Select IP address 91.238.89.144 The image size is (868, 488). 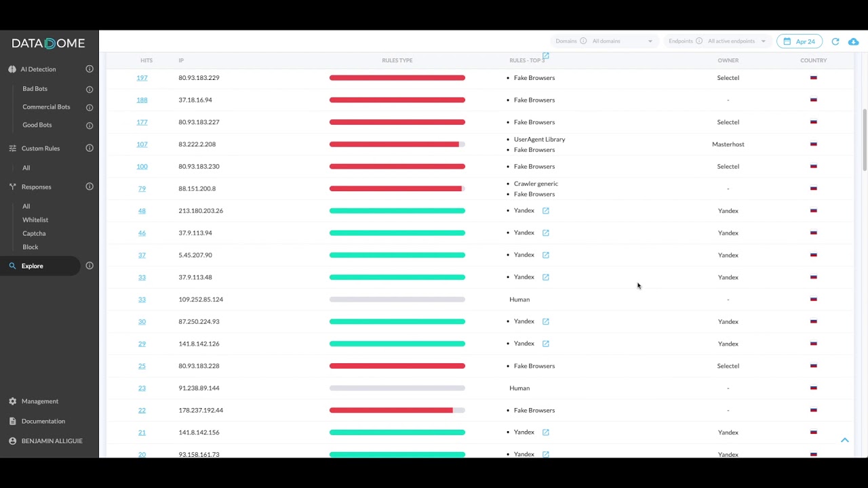coord(199,388)
